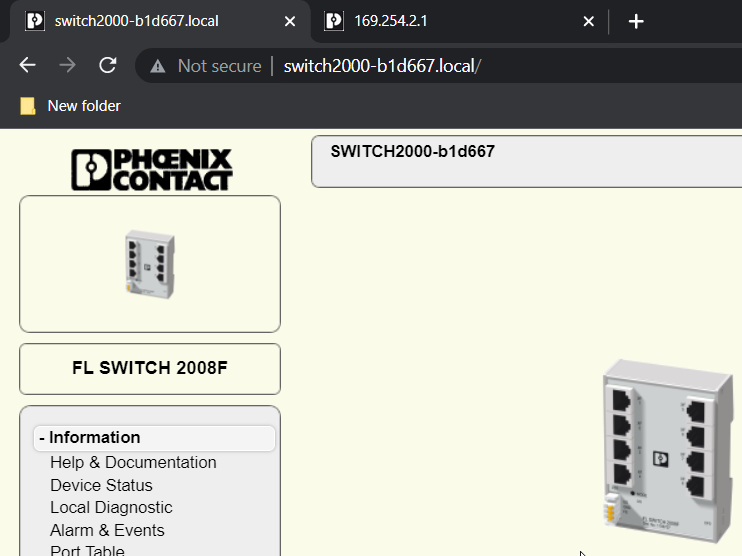The image size is (742, 556).
Task: Open the New folder bookmark
Action: pos(70,106)
